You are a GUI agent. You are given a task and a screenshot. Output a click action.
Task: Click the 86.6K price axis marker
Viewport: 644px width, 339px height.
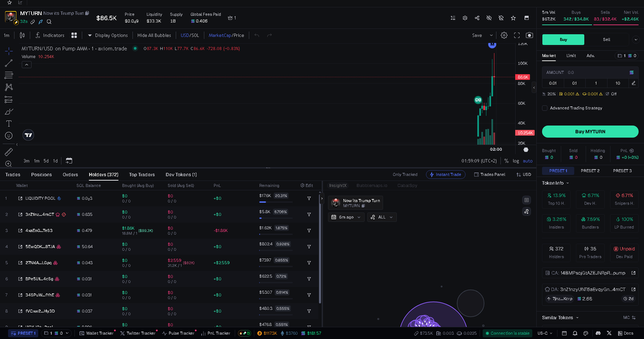click(523, 77)
